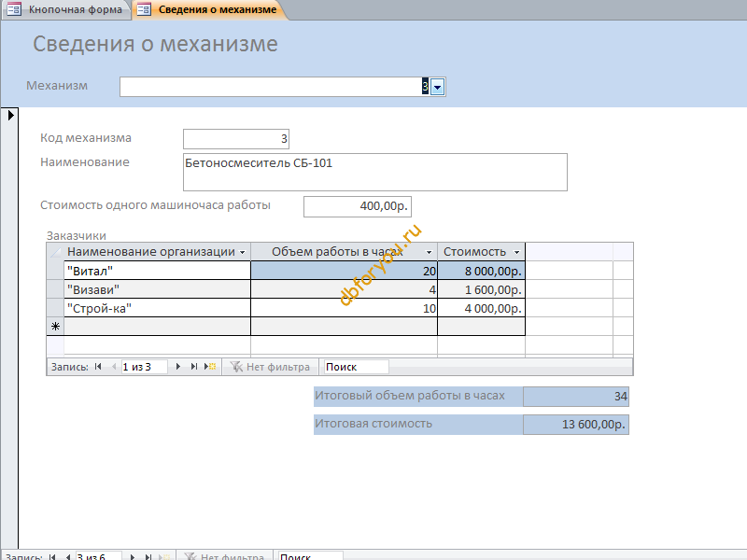This screenshot has width=747, height=560.
Task: Switch to the Кнопочная форма tab
Action: (x=65, y=9)
